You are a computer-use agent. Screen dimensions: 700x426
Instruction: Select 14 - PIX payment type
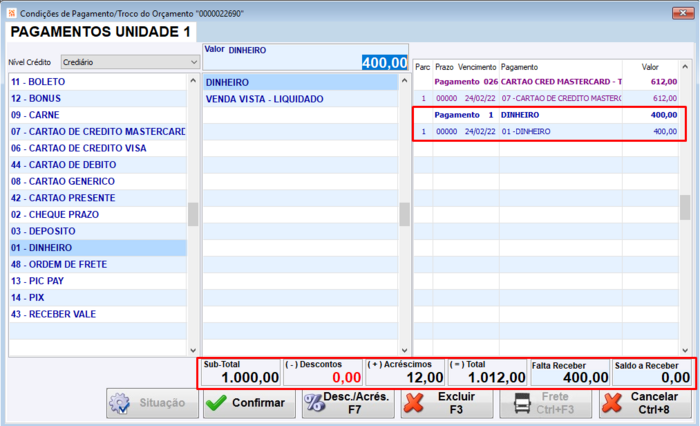tap(98, 297)
